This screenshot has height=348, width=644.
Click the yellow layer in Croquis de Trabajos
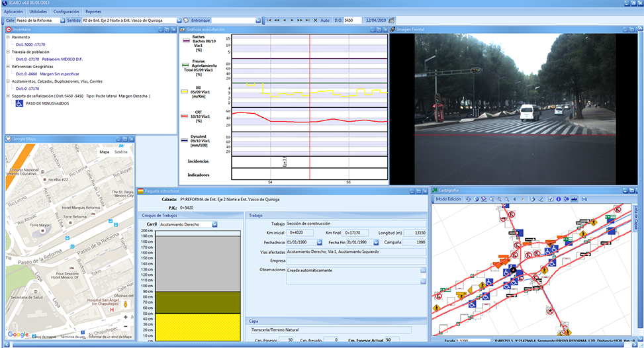[197, 327]
